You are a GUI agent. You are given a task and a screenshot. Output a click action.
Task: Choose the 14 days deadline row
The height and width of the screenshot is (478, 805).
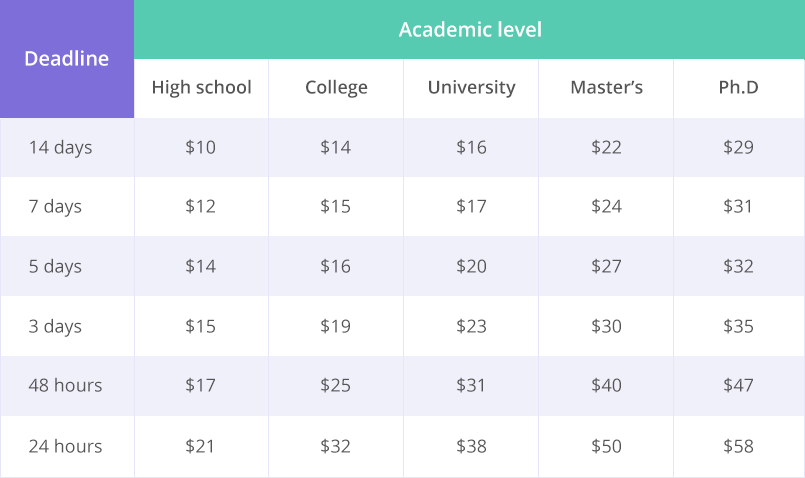[x=60, y=147]
